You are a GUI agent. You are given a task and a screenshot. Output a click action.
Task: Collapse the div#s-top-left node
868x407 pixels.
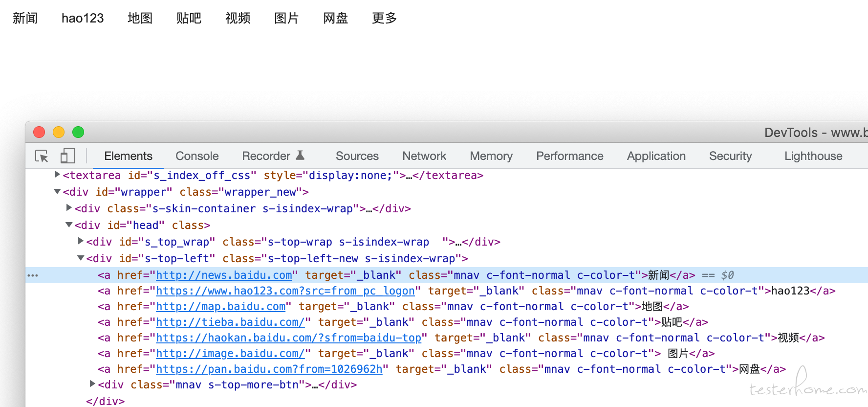[81, 258]
